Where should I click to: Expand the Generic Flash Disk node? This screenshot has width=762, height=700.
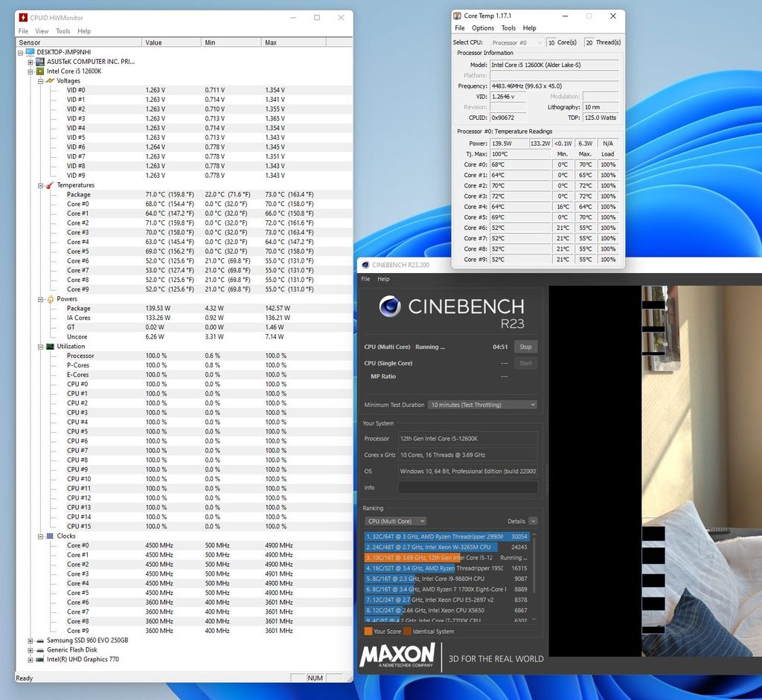[x=30, y=650]
